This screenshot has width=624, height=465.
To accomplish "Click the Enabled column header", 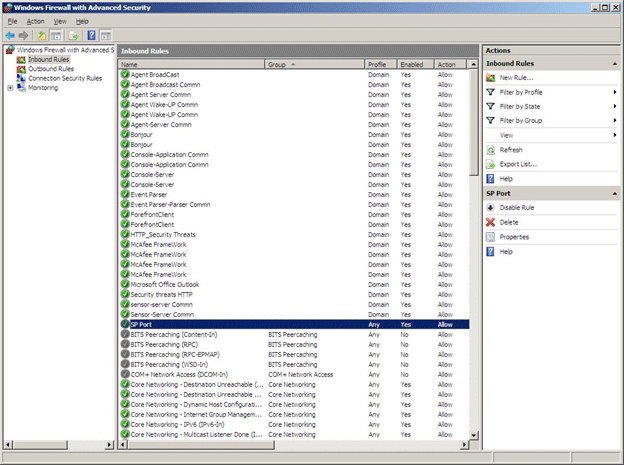I will point(415,64).
